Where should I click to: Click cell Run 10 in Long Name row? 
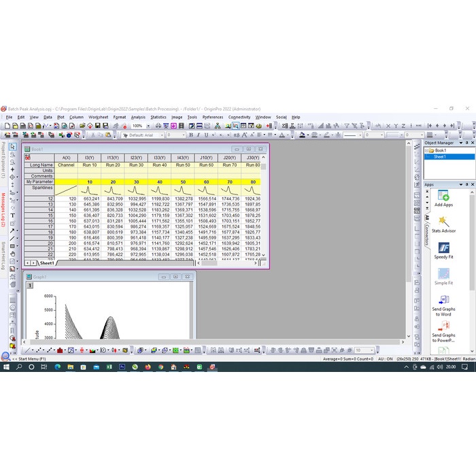tap(90, 165)
